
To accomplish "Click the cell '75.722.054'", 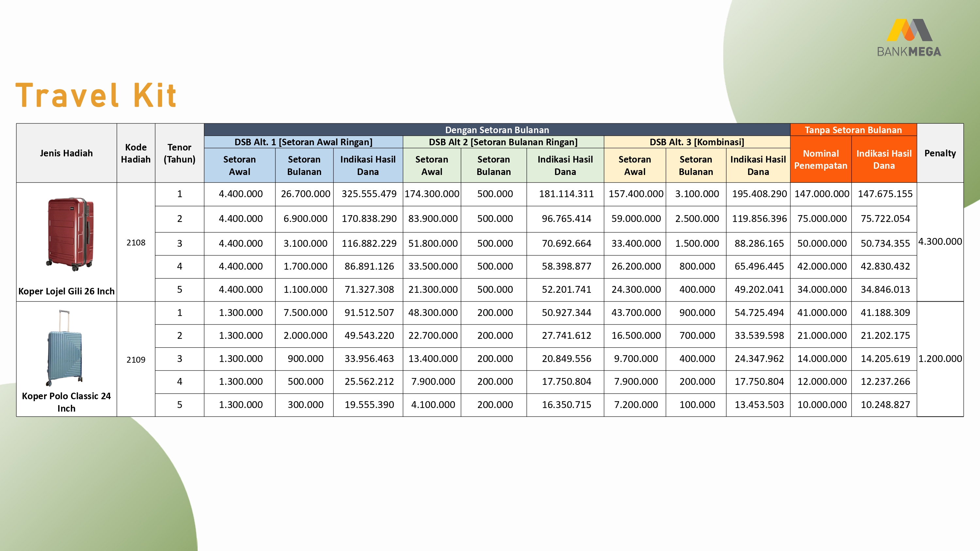I will (885, 219).
